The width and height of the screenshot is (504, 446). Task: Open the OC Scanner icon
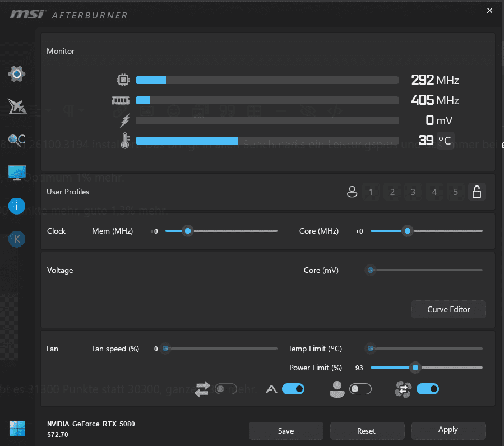coord(17,140)
